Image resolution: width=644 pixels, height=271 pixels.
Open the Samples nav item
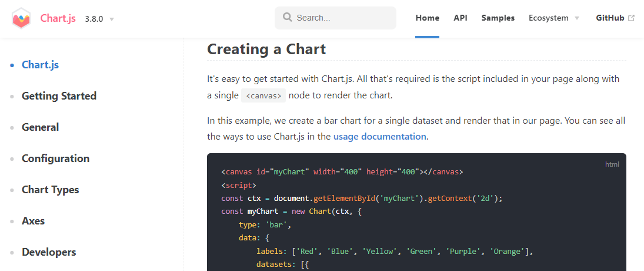click(x=498, y=18)
